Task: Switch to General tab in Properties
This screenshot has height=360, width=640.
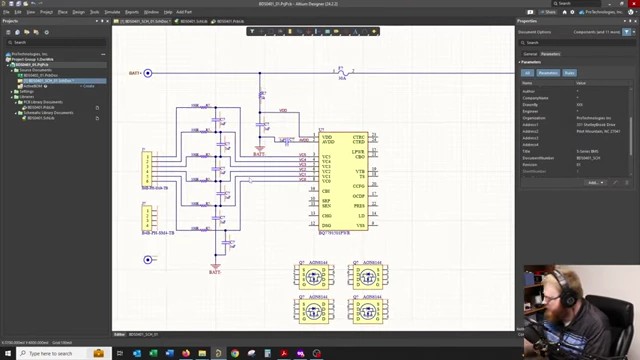Action: (530, 54)
